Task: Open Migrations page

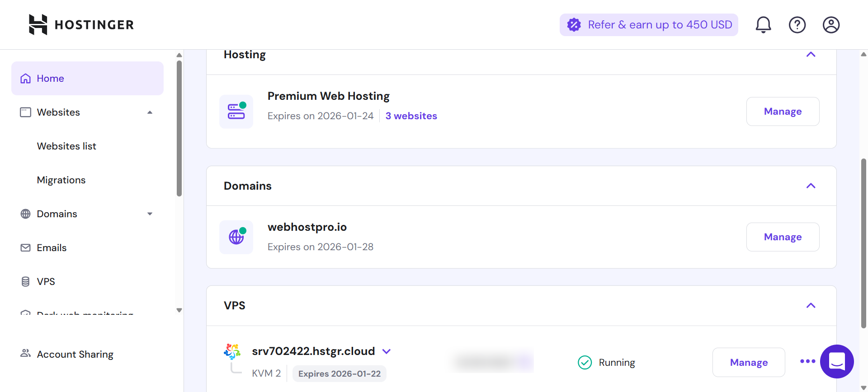Action: [x=61, y=180]
